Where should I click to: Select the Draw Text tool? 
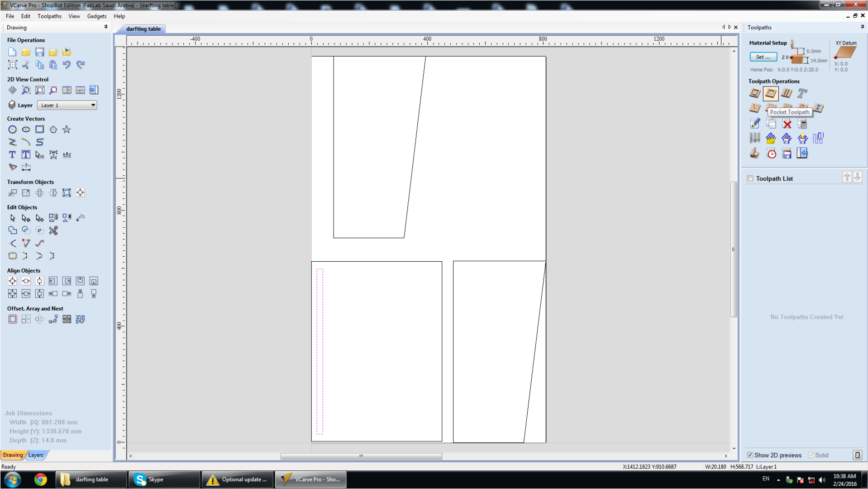pyautogui.click(x=13, y=155)
